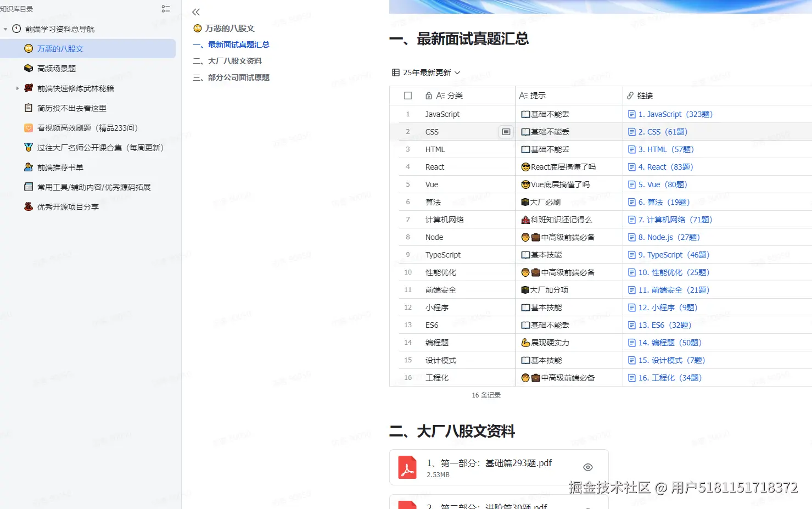Preview 基础篇293题.pdf using the eye icon
This screenshot has height=509, width=812.
pos(587,467)
